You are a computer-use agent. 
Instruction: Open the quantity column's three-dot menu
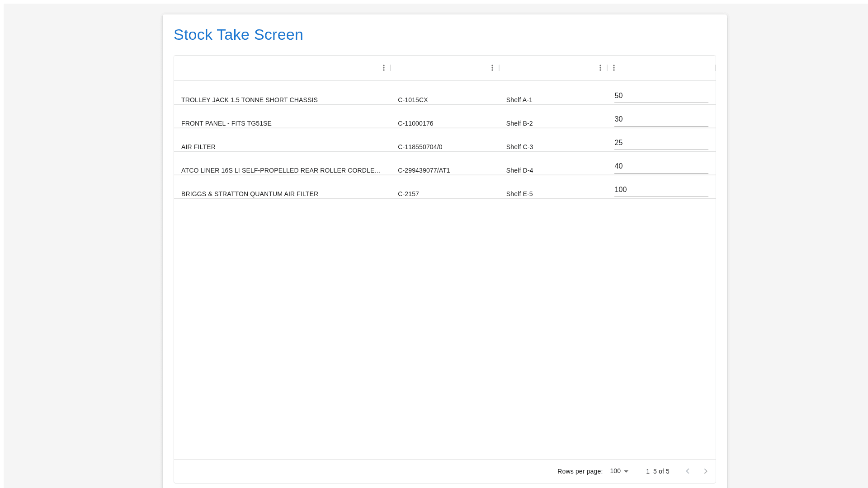click(x=614, y=68)
